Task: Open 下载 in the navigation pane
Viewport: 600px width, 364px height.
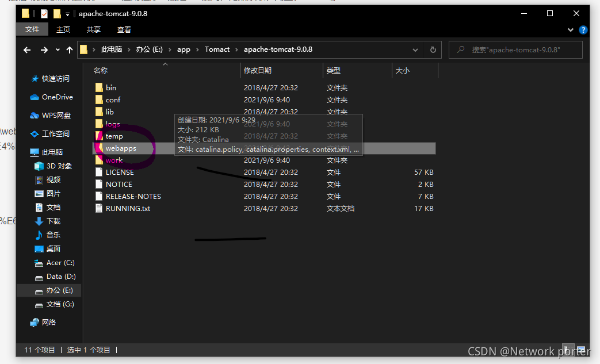Action: (53, 221)
